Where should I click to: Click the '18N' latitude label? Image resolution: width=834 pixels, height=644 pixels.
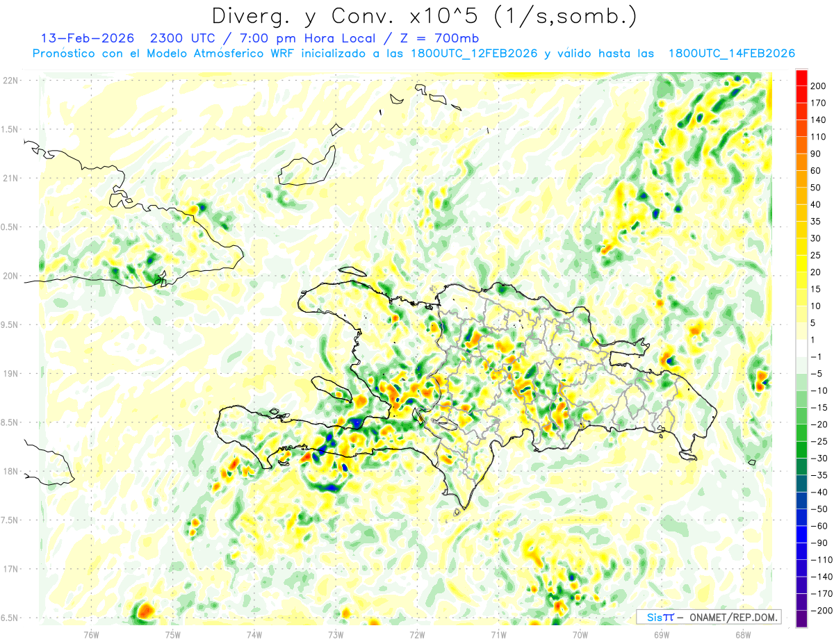(10, 472)
